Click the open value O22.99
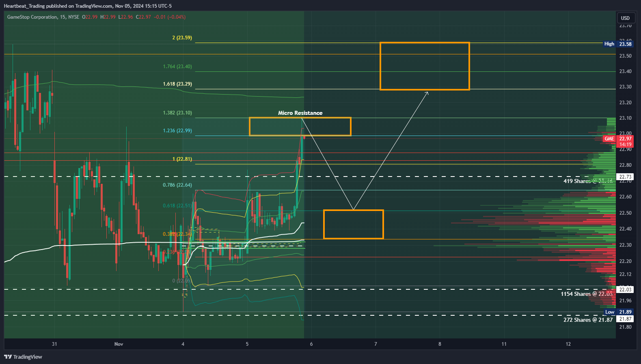Viewport: 641px width, 364px height. 90,17
